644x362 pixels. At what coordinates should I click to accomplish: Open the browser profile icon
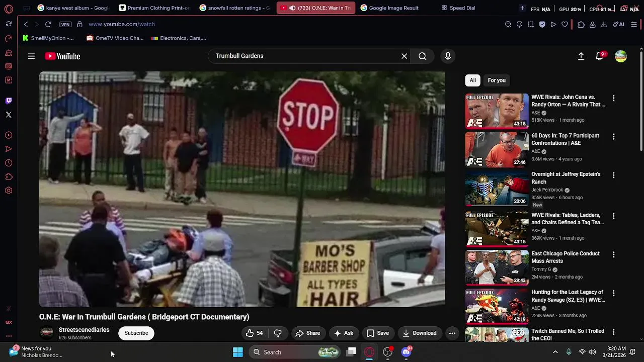[x=593, y=24]
